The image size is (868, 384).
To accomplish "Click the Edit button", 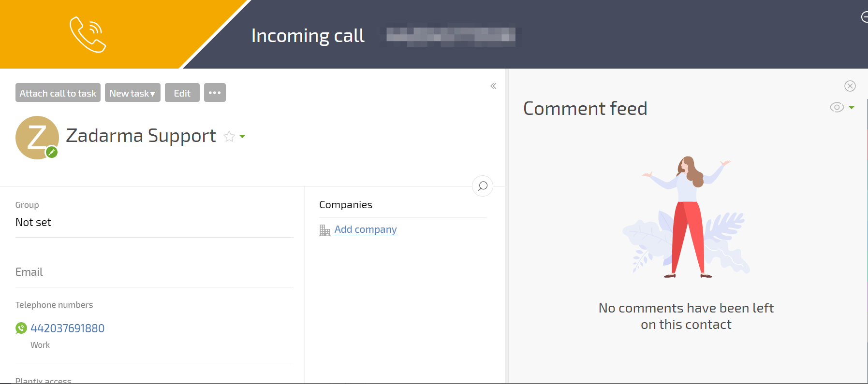I will click(x=182, y=93).
